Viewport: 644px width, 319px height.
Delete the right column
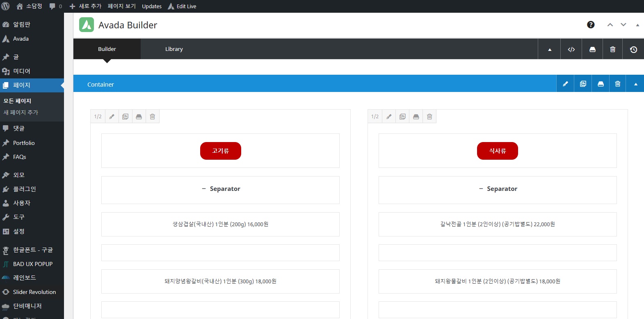[429, 117]
